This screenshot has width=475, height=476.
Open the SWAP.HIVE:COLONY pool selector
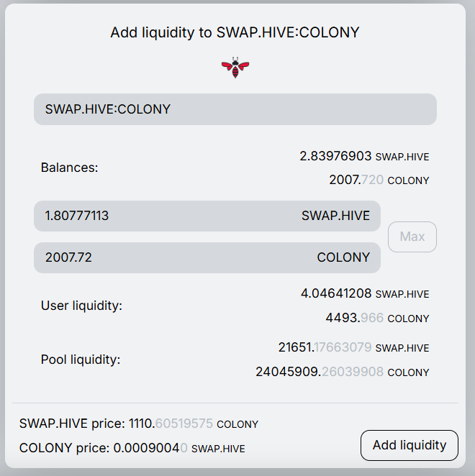point(235,109)
